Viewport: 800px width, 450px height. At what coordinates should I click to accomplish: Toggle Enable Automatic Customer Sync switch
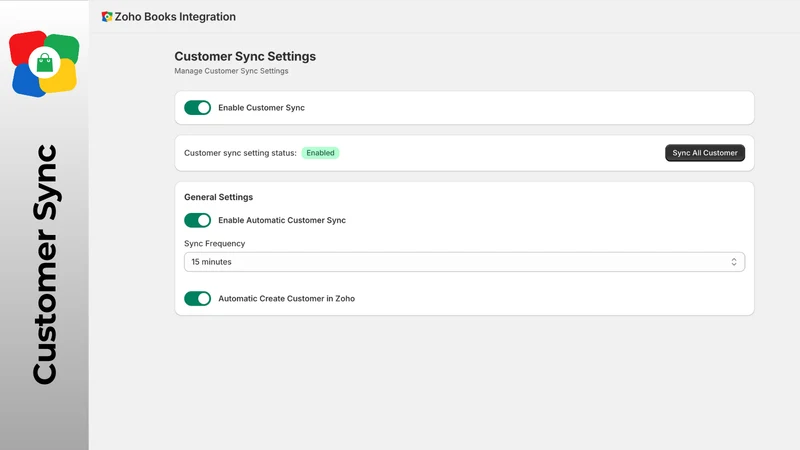pyautogui.click(x=197, y=220)
